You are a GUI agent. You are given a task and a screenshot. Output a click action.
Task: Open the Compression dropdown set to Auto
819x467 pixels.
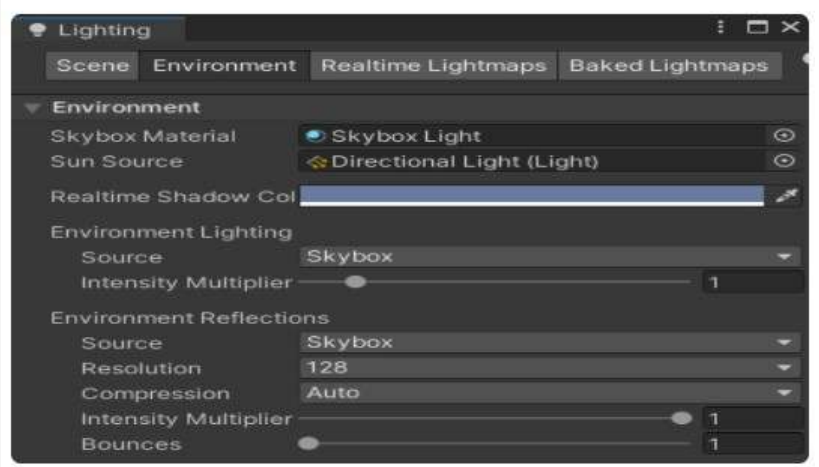(x=550, y=393)
